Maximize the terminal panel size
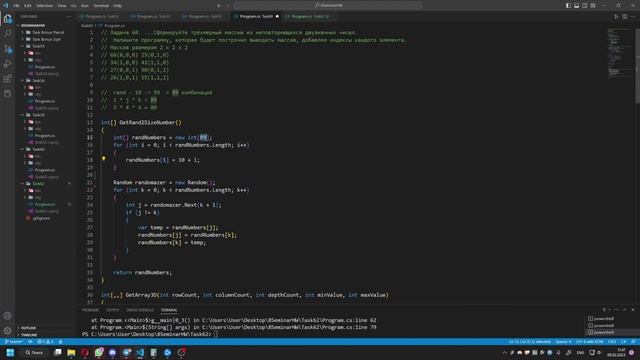Image resolution: width=640 pixels, height=360 pixels. tap(624, 310)
